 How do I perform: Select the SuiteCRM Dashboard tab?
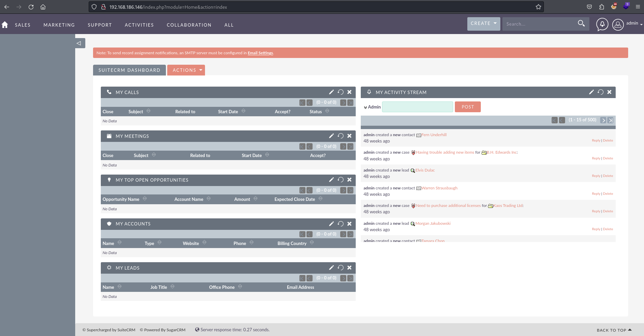tap(129, 70)
